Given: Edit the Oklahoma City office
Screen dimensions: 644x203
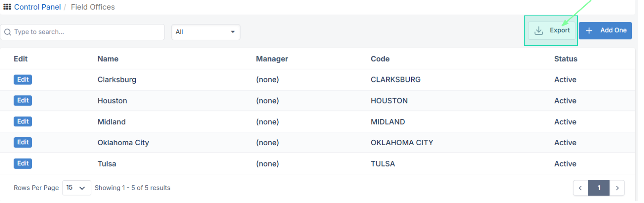Looking at the screenshot, I should [x=23, y=142].
